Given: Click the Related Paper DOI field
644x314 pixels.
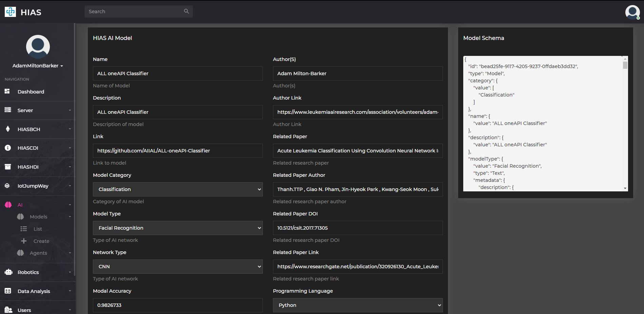Looking at the screenshot, I should point(358,228).
